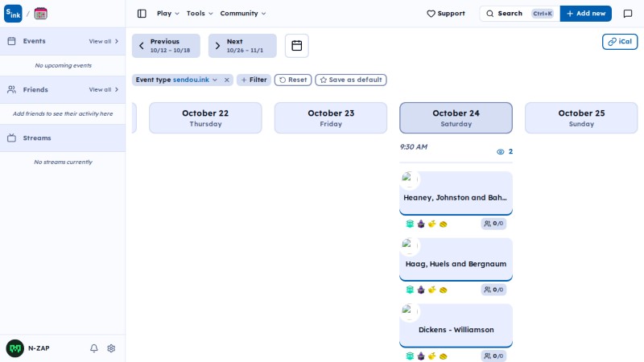The width and height of the screenshot is (644, 362).
Task: Click Splat Zones icon under Haag event
Action: (x=410, y=290)
